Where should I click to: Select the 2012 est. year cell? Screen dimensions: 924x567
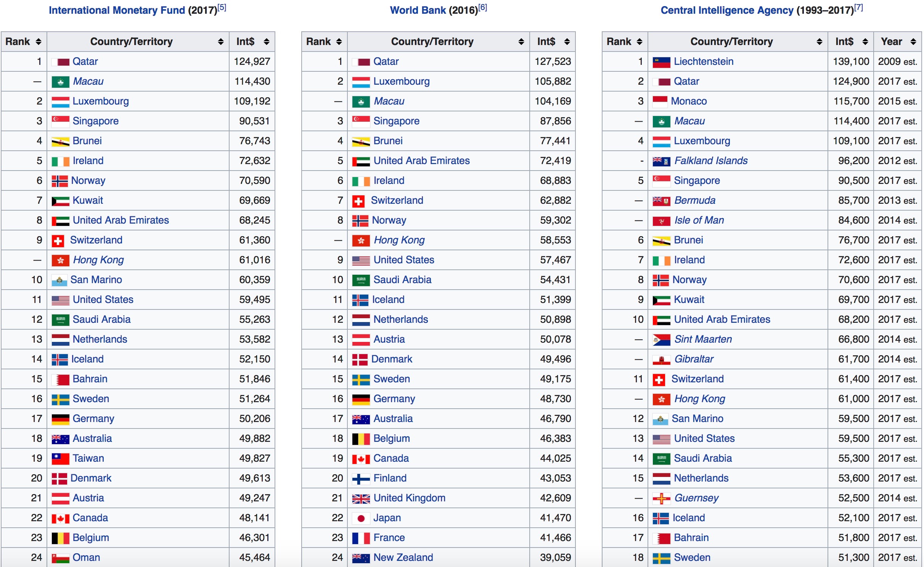pos(897,161)
